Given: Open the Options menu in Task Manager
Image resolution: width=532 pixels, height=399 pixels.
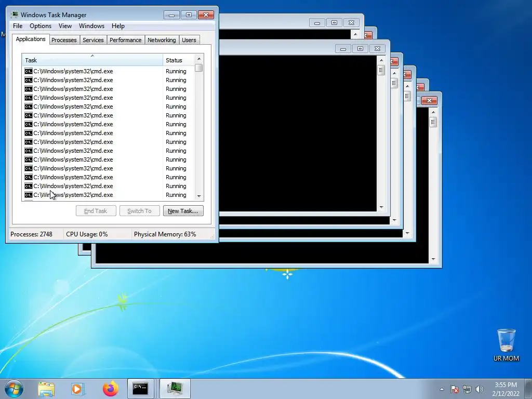Looking at the screenshot, I should [x=41, y=26].
